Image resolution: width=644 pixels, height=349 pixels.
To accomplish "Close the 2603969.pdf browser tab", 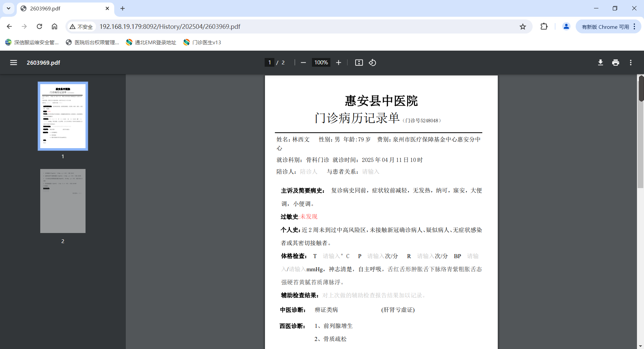I will pyautogui.click(x=107, y=8).
